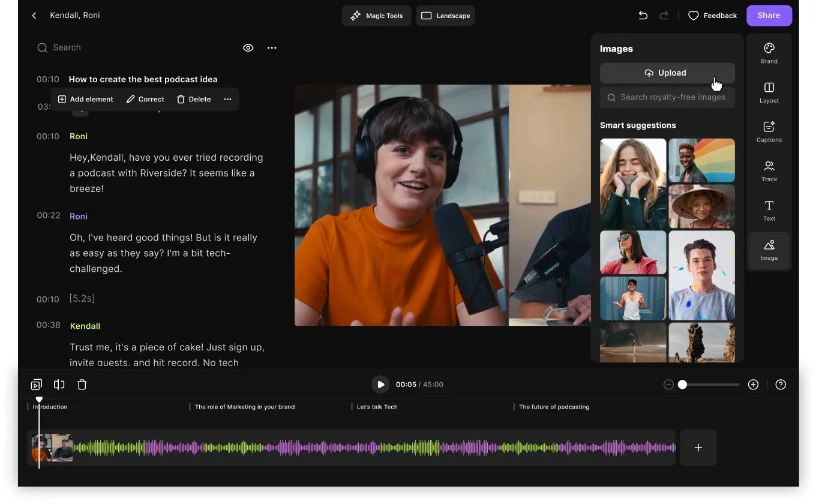Viewport: 816px width, 504px height.
Task: Open the Landscape layout selector
Action: coord(445,16)
